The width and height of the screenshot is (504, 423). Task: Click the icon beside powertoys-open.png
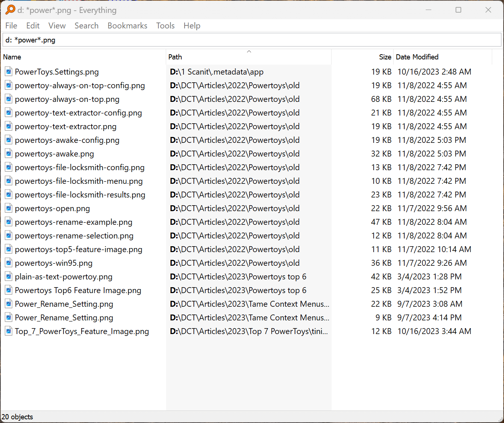pyautogui.click(x=8, y=208)
